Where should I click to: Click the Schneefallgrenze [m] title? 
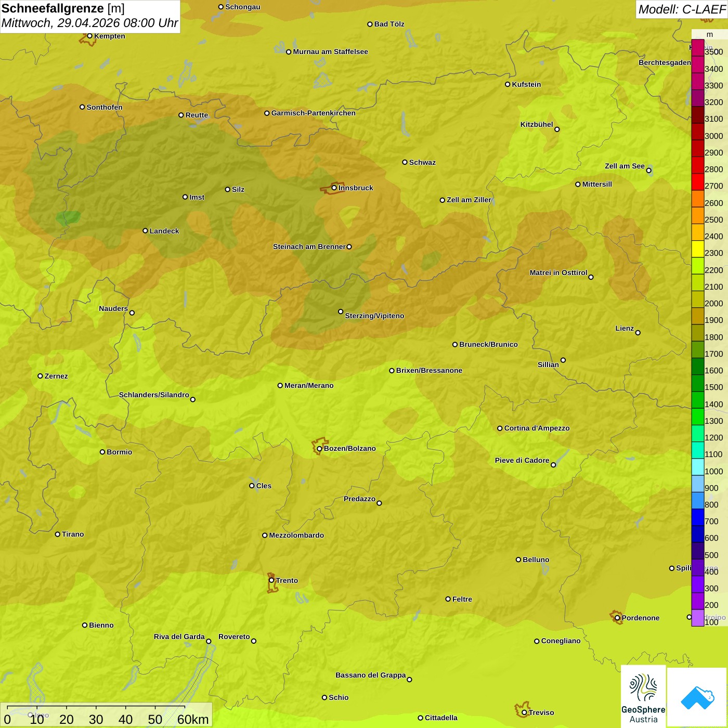tap(63, 9)
